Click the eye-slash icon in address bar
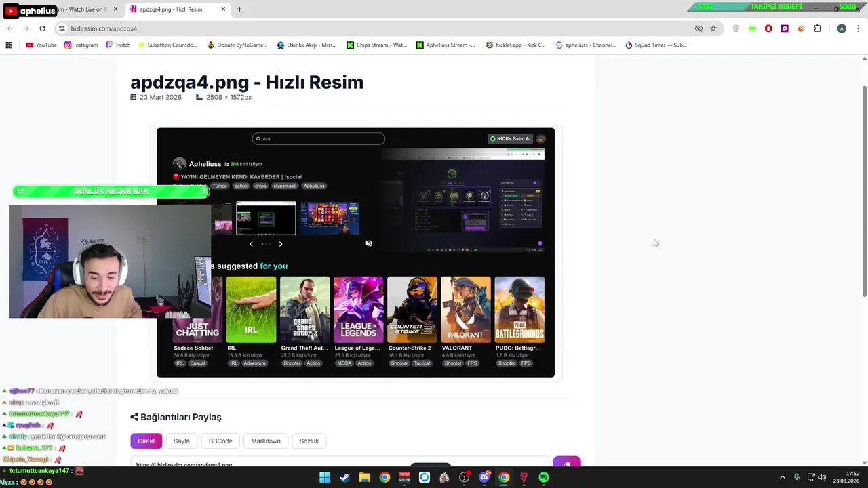This screenshot has height=488, width=868. point(698,28)
